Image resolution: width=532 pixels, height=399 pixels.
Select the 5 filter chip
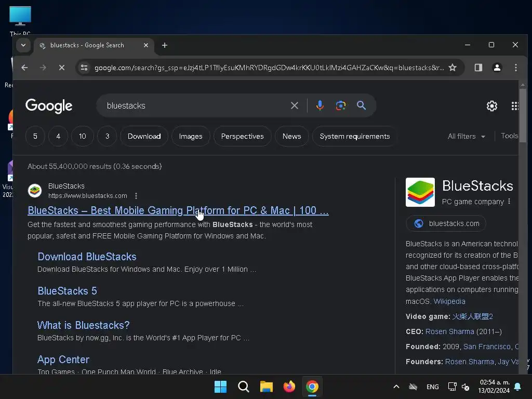[x=35, y=136]
